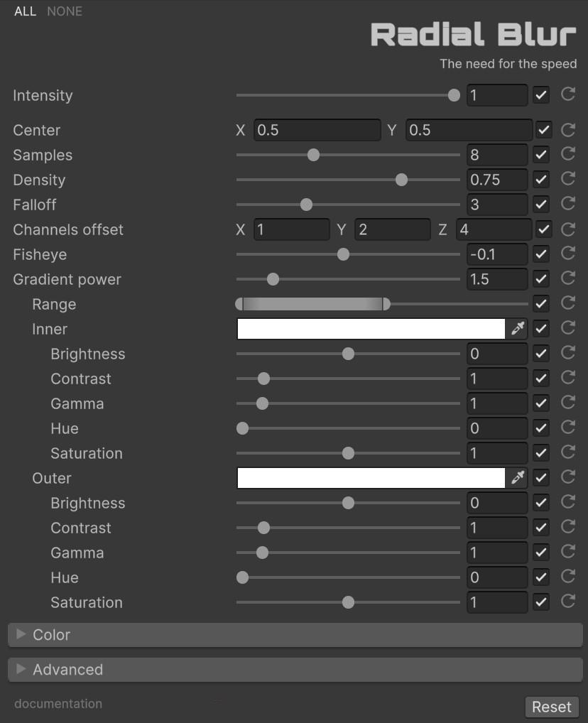Disable the Density checkbox
This screenshot has width=588, height=723.
click(x=541, y=180)
